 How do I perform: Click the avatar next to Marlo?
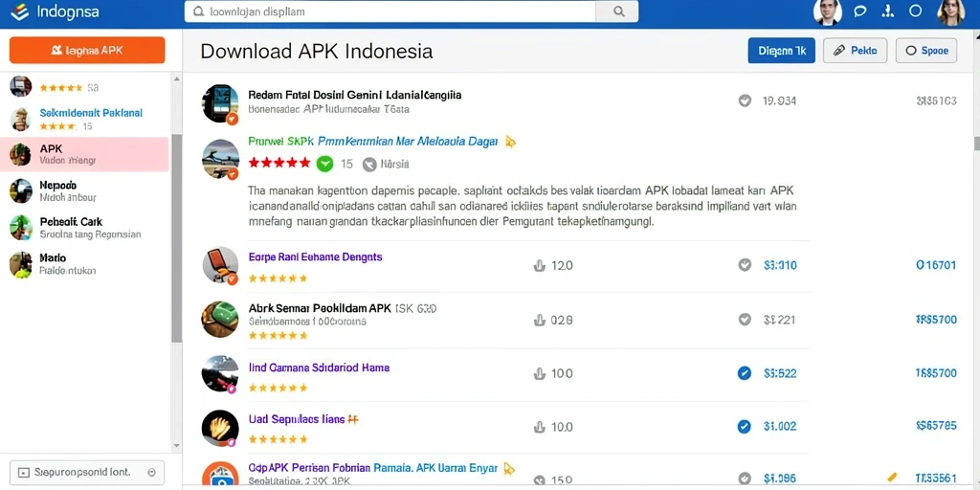(x=21, y=264)
